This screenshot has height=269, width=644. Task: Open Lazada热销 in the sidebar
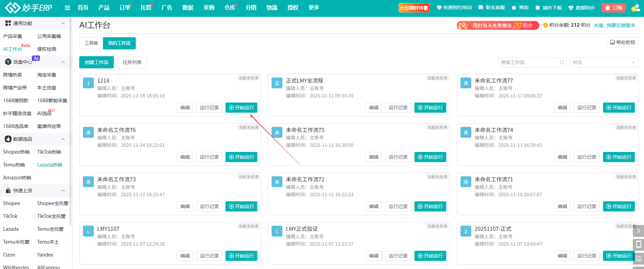click(50, 165)
